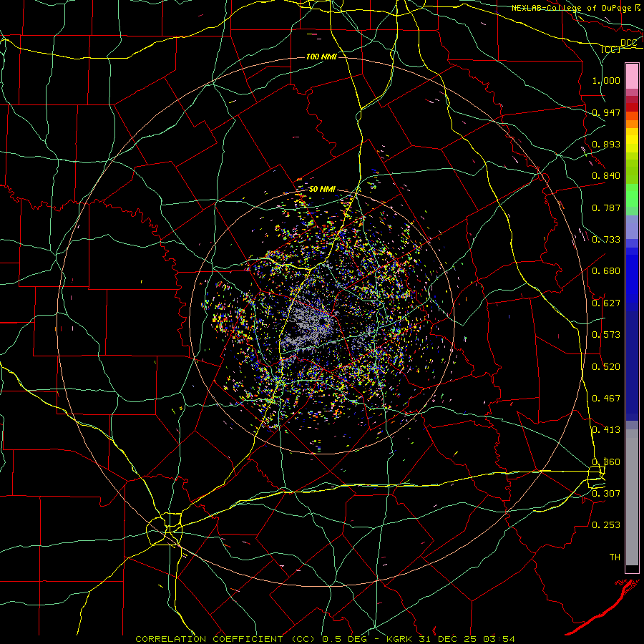Pick the red segment of the color bar
Image resolution: width=644 pixels, height=644 pixels.
coord(632,107)
